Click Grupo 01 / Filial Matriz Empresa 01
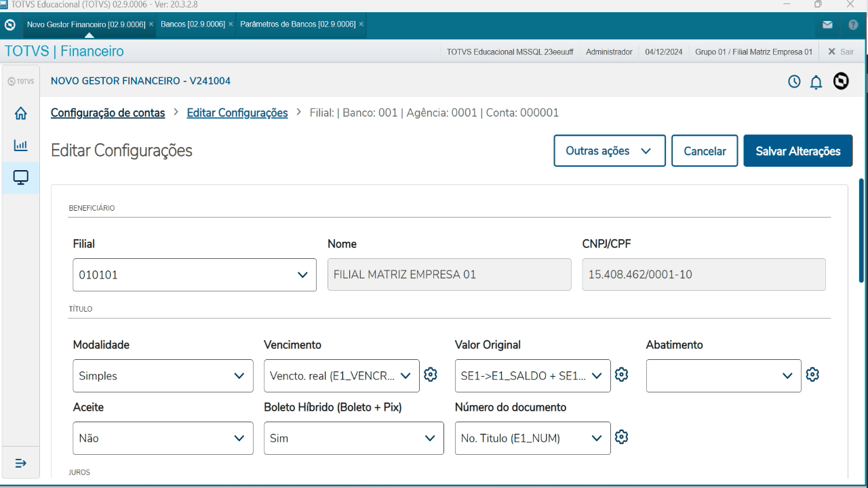868x488 pixels. point(753,52)
